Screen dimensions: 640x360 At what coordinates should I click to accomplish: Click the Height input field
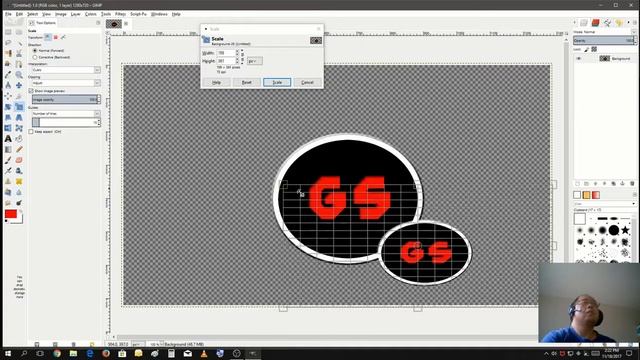(226, 61)
